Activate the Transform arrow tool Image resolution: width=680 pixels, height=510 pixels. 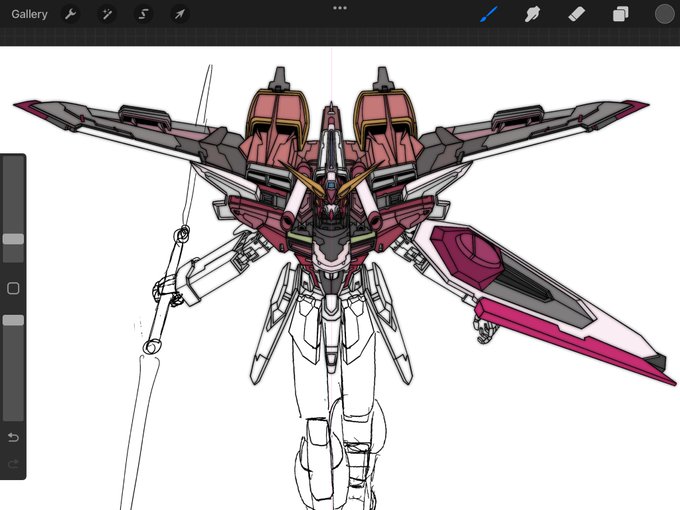[180, 14]
